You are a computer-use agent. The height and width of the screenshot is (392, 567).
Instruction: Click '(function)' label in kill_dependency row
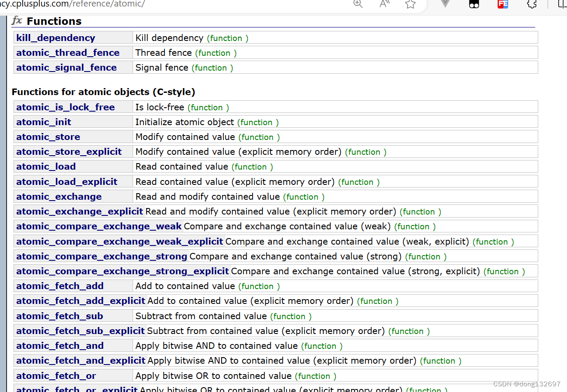tap(228, 38)
